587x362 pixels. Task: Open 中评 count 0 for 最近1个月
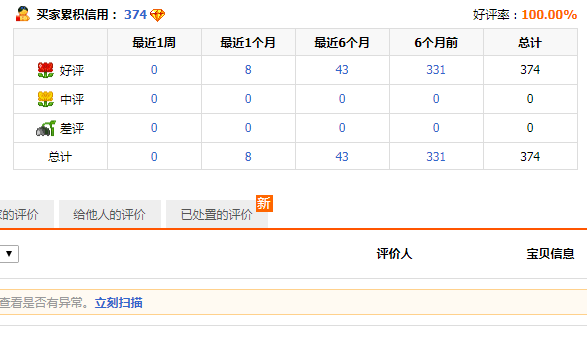(x=248, y=98)
